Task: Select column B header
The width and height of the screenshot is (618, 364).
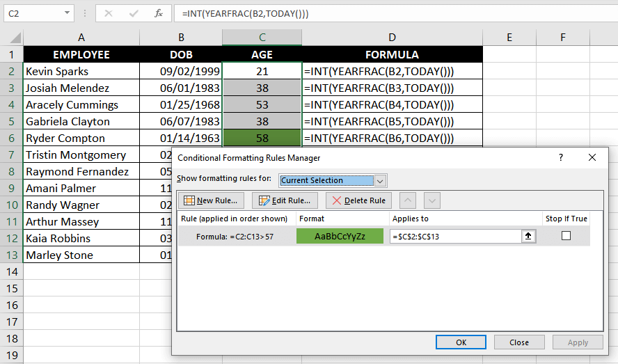Action: pos(181,38)
